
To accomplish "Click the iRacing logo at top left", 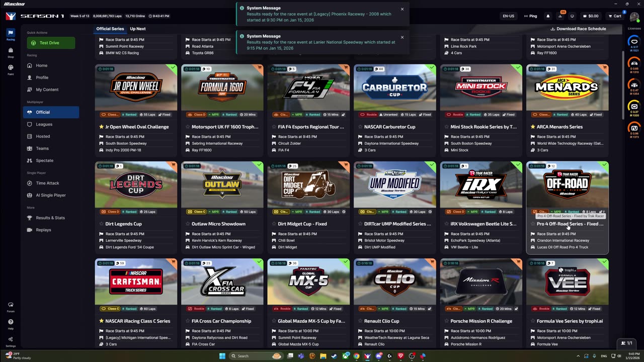I will pyautogui.click(x=11, y=16).
